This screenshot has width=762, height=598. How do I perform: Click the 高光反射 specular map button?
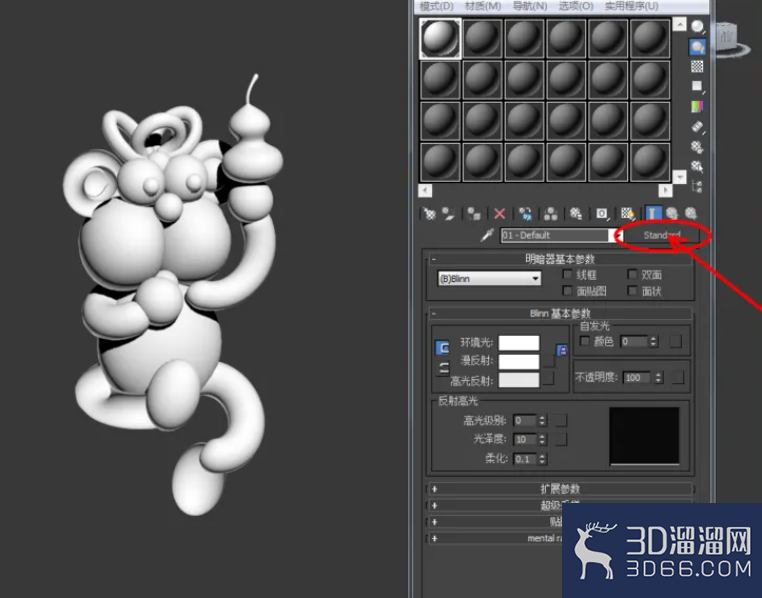click(549, 379)
